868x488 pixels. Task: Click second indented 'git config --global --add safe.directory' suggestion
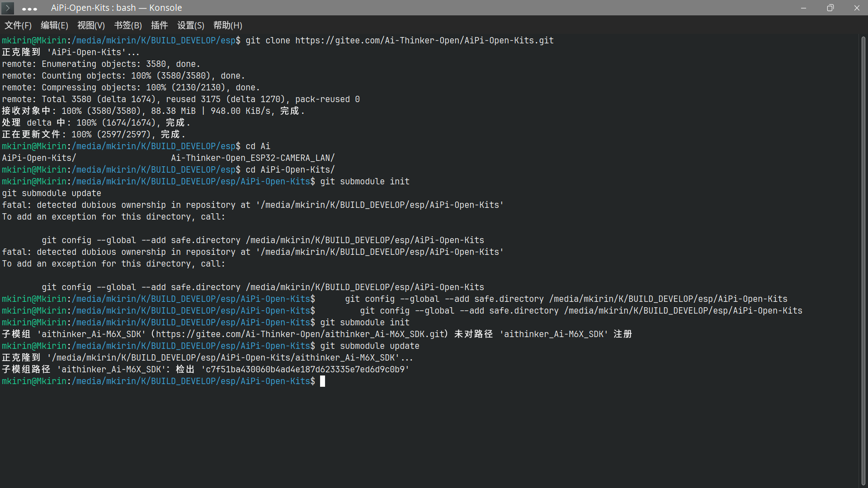coord(263,287)
